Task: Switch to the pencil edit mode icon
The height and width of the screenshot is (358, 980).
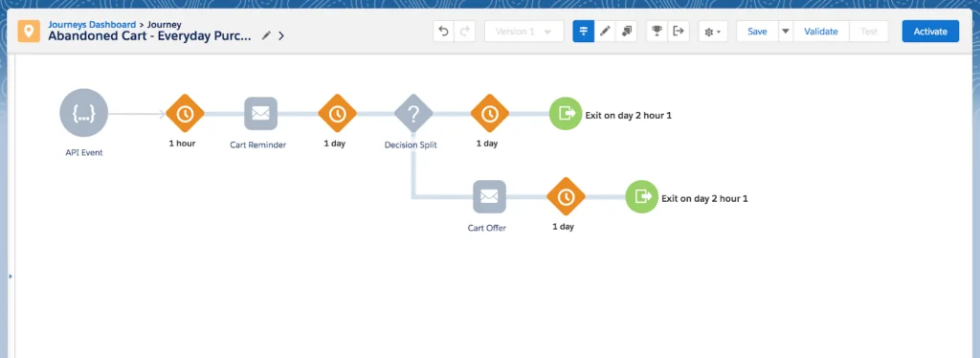Action: click(605, 32)
